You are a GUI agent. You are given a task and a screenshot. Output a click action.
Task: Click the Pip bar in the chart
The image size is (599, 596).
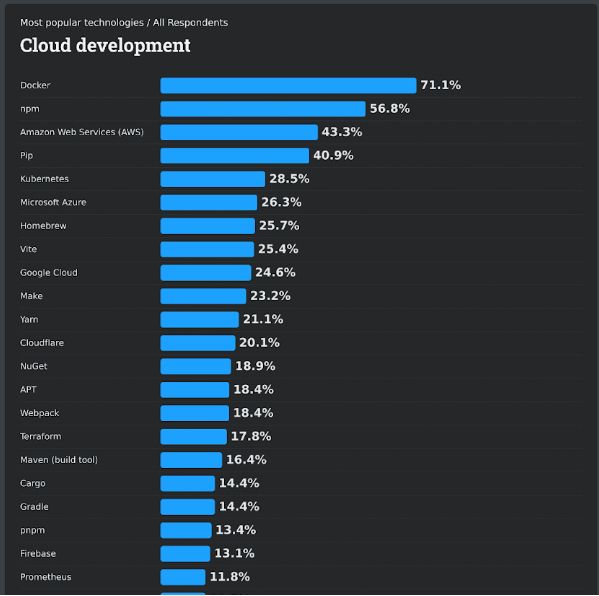pos(235,156)
